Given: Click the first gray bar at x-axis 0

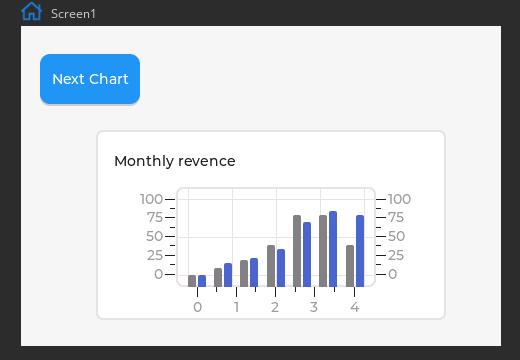Looking at the screenshot, I should click(x=192, y=281).
